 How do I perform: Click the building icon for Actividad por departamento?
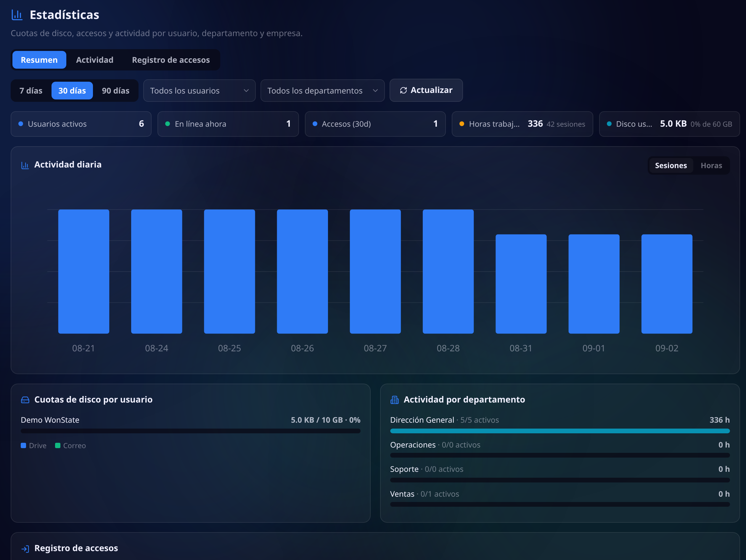[394, 400]
